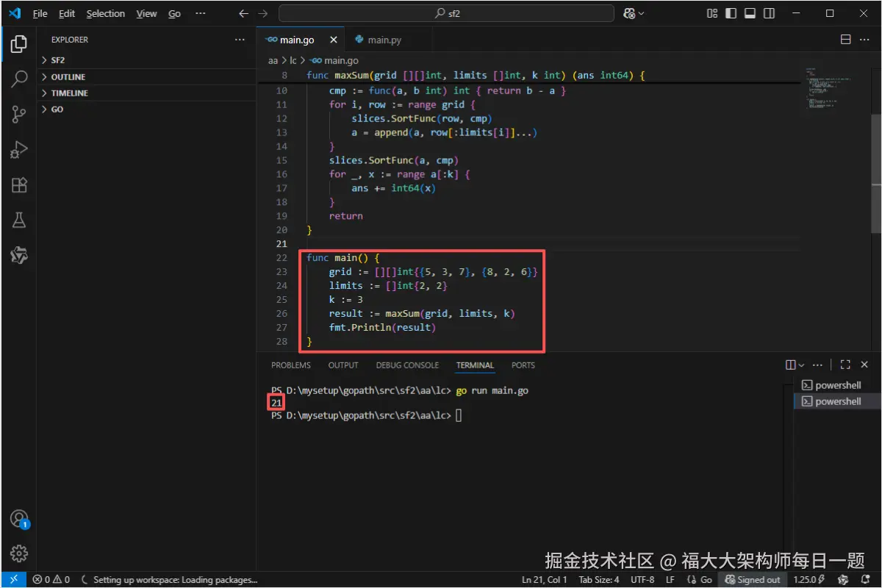
Task: Click the Copilot Signed out status item
Action: (x=753, y=580)
